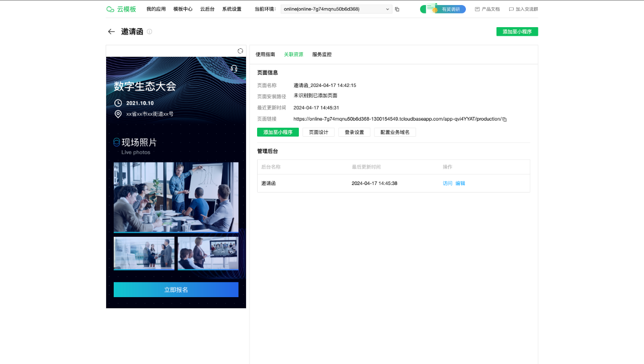This screenshot has width=644, height=364.
Task: Open 系统设置 menu
Action: click(x=231, y=9)
